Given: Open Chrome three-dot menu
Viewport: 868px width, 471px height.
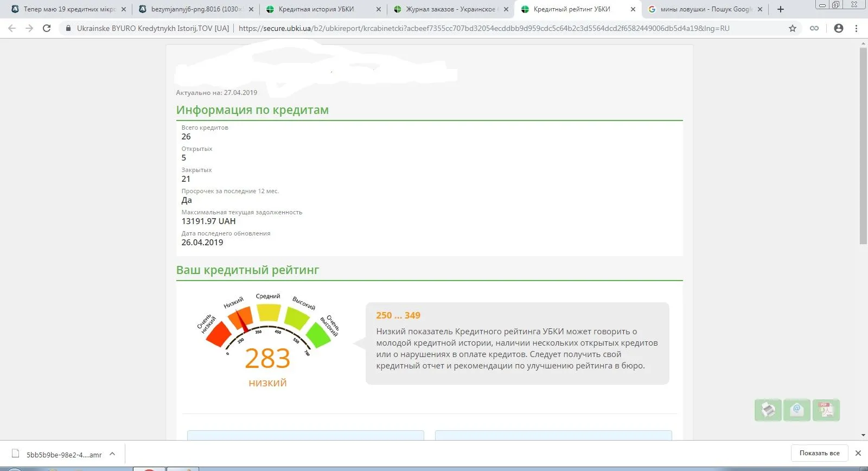Looking at the screenshot, I should pyautogui.click(x=857, y=28).
